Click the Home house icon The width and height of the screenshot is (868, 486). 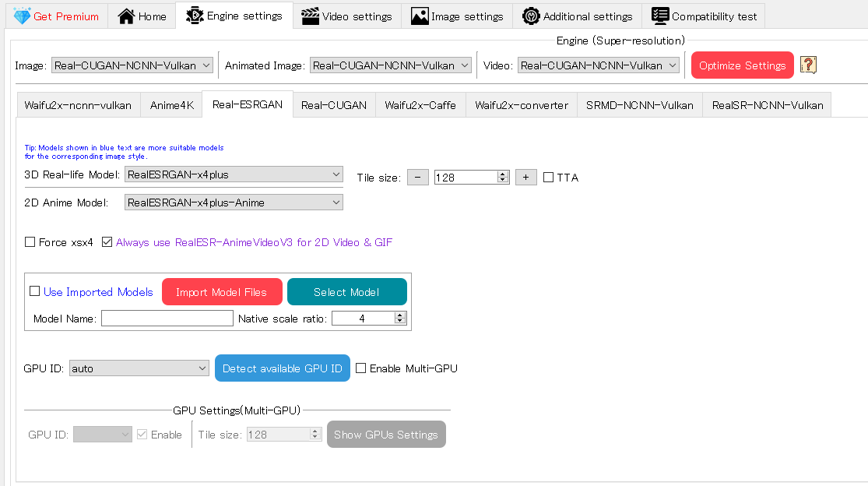click(x=126, y=16)
